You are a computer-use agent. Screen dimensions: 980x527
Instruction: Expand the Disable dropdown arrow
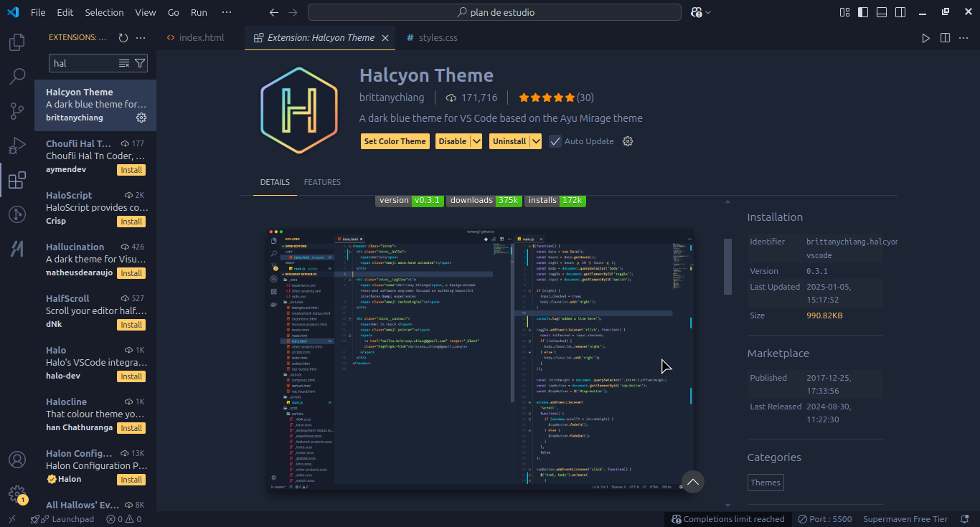click(x=476, y=141)
